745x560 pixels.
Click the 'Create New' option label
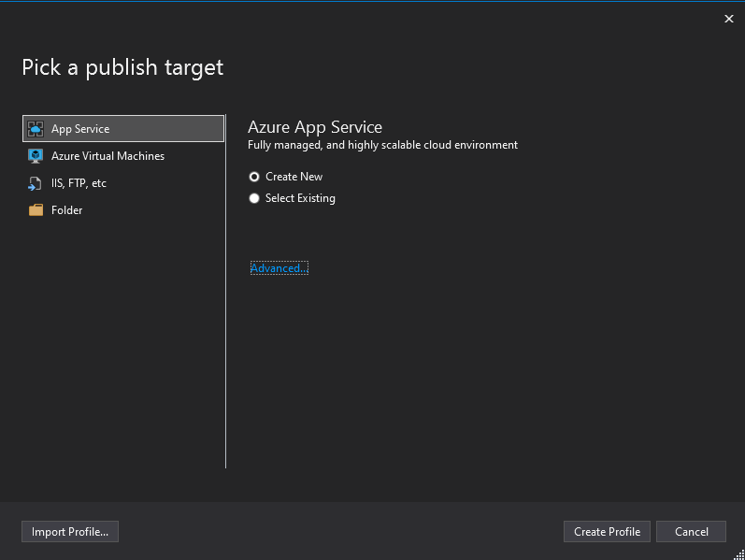pos(294,177)
